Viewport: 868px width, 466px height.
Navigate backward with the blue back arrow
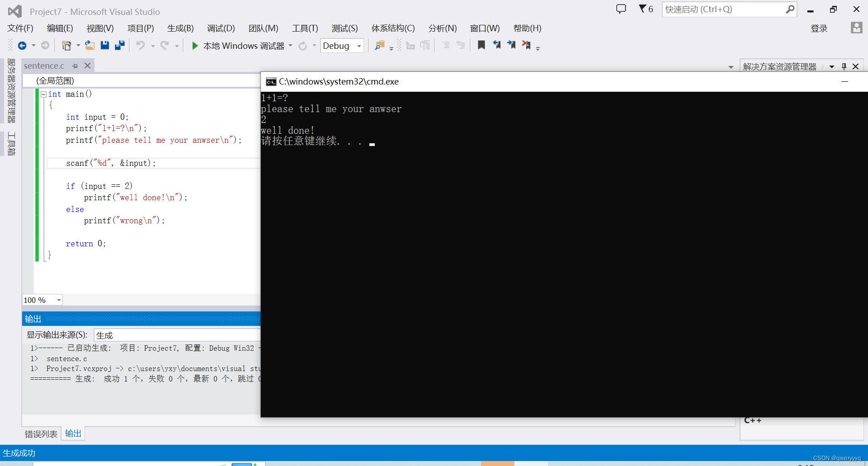pyautogui.click(x=22, y=46)
